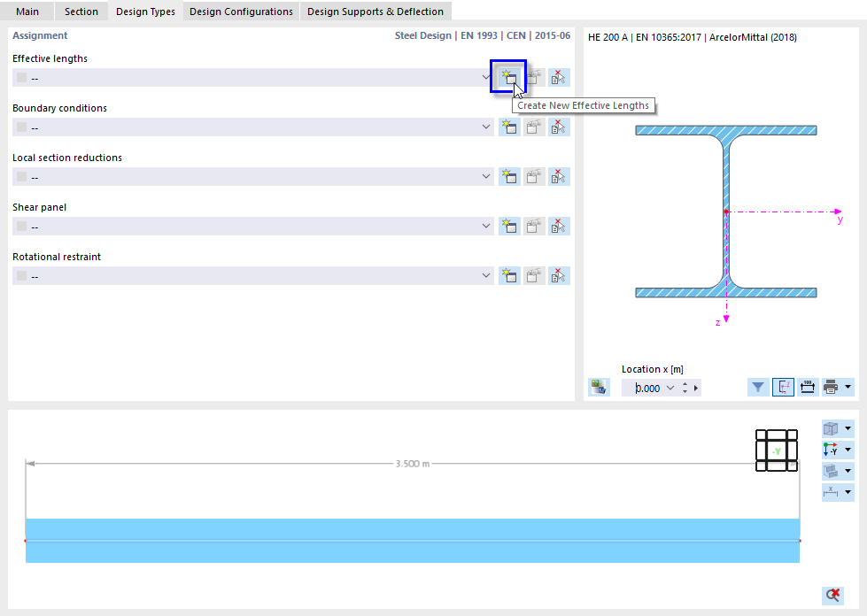Click the isometric view cube icon
The image size is (867, 616).
(831, 428)
